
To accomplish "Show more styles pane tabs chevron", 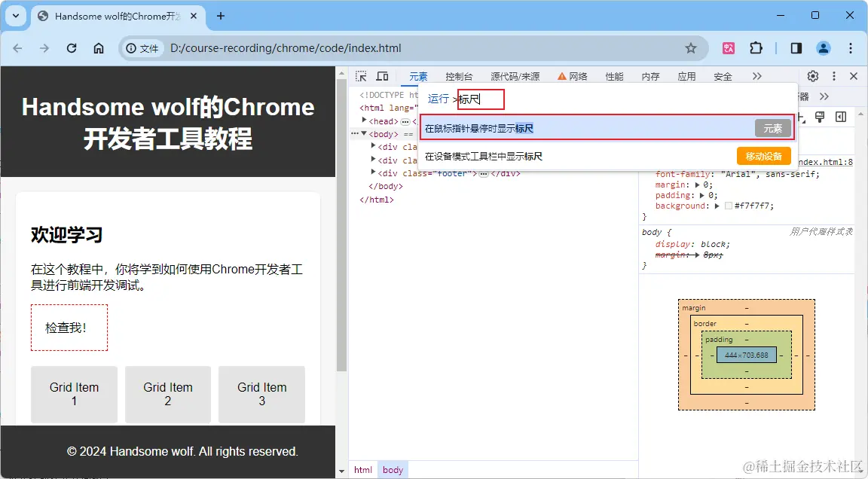I will 824,97.
